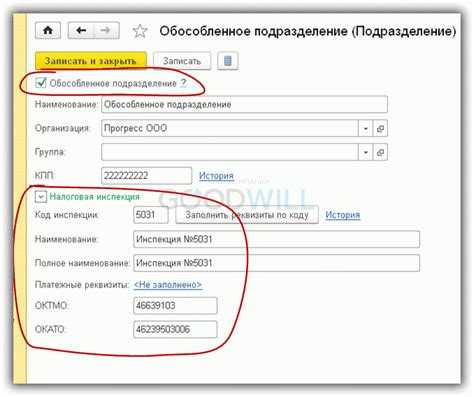Open the Группа dropdown arrow

(x=366, y=152)
